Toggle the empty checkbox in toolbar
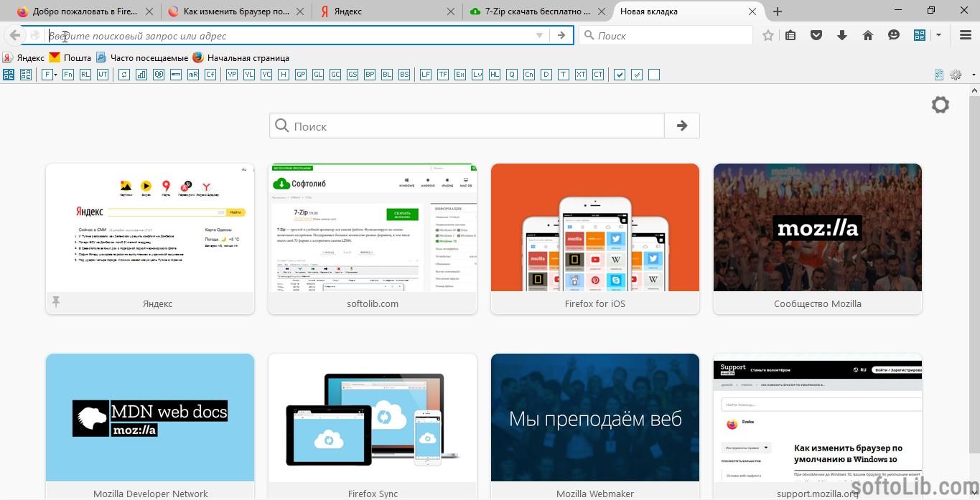980x500 pixels. coord(654,75)
